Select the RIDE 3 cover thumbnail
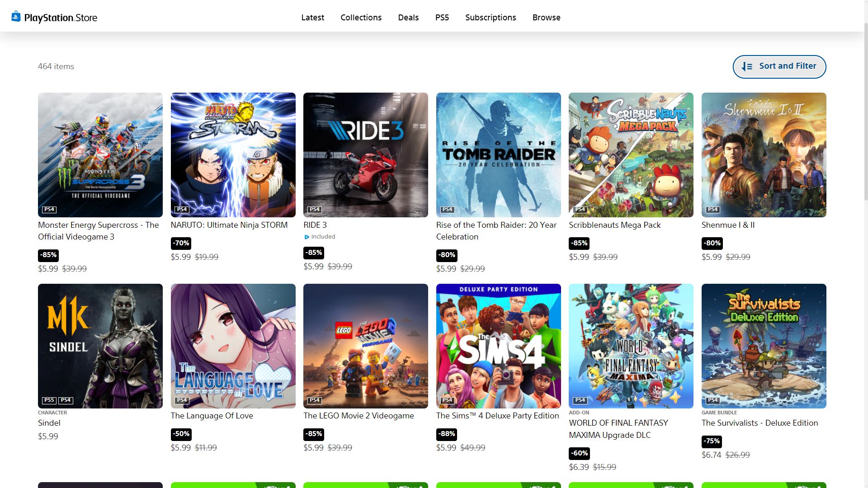This screenshot has height=488, width=868. (365, 155)
